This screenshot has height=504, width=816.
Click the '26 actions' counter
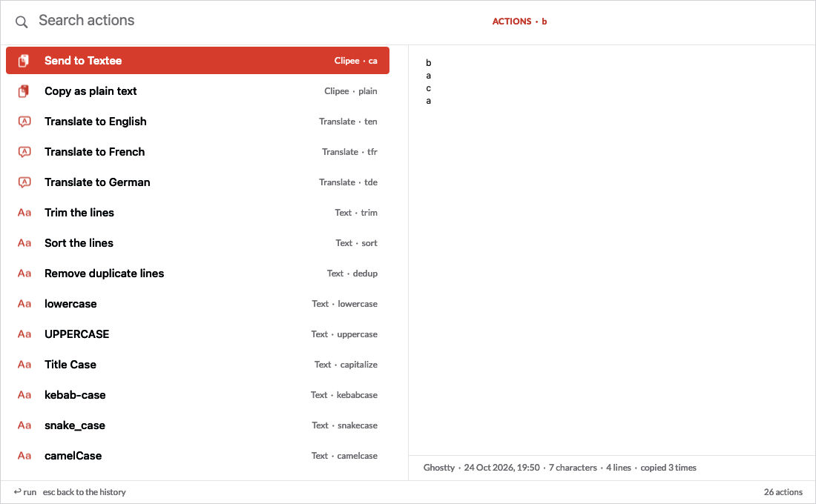(x=783, y=492)
